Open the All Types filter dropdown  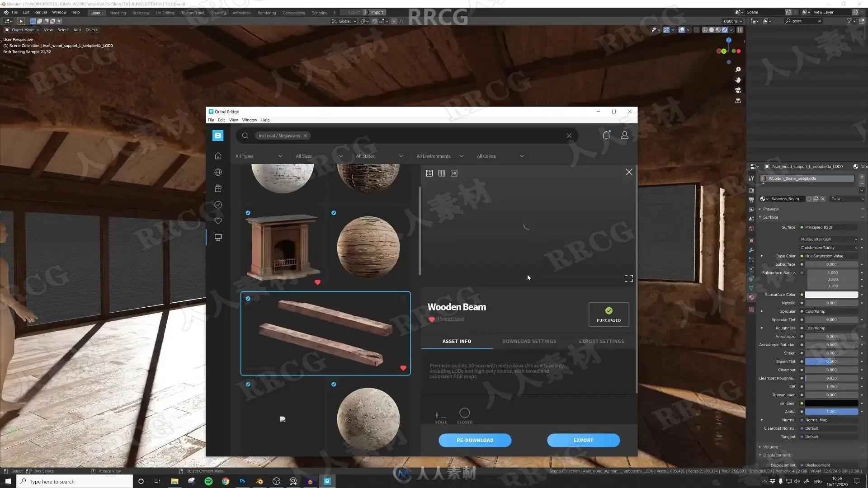(x=259, y=156)
